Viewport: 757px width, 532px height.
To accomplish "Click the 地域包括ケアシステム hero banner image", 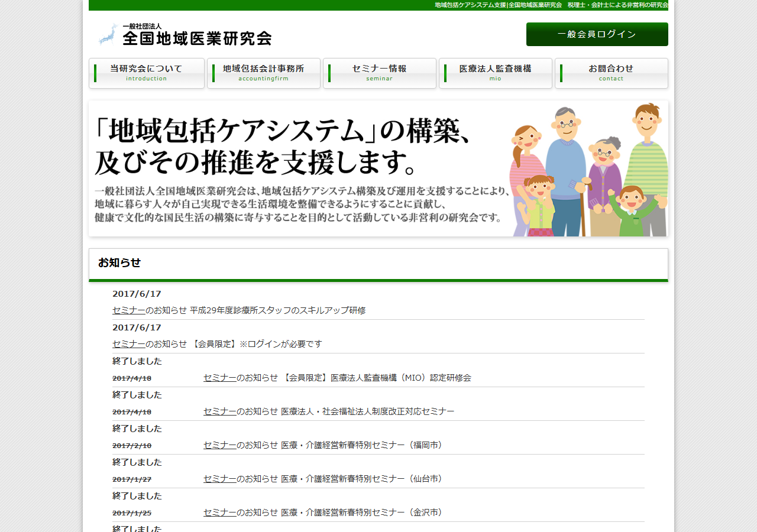I will [378, 168].
